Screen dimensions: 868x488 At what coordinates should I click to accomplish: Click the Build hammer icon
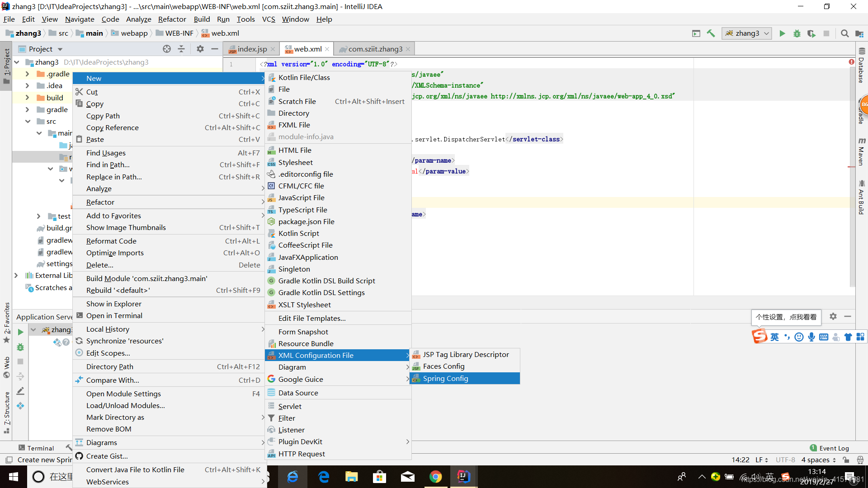[711, 33]
